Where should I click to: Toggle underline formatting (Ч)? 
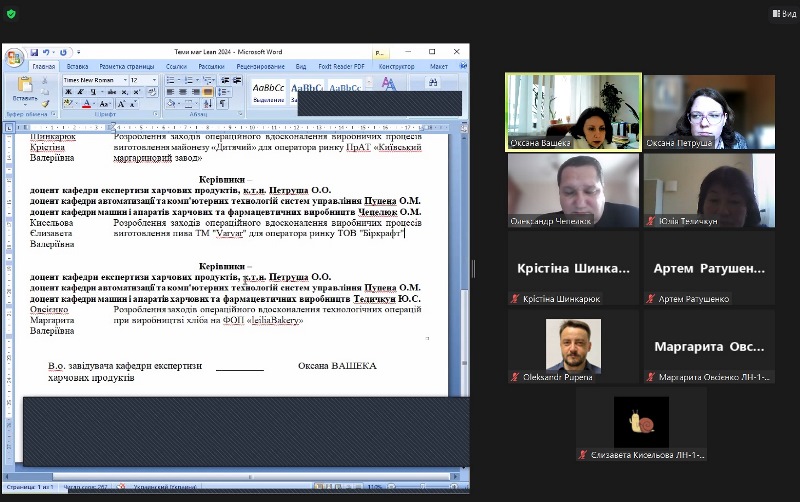[93, 92]
